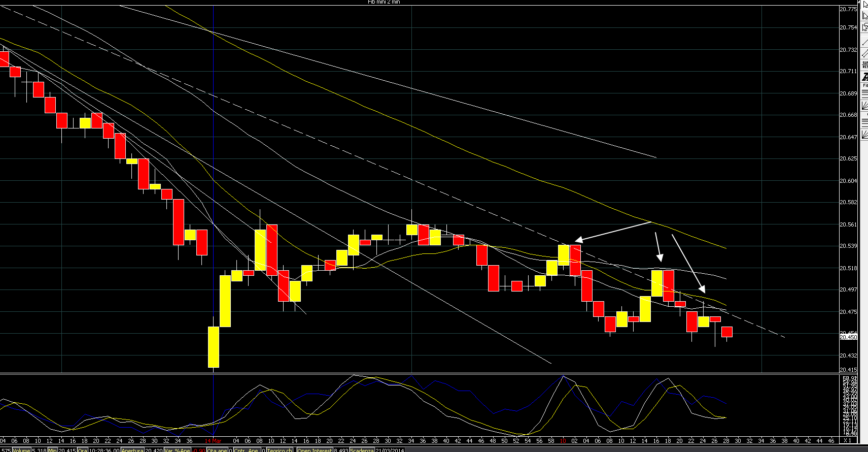The image size is (868, 452).
Task: Click the tall yellow opening candle after 14 Mar
Action: coord(214,347)
